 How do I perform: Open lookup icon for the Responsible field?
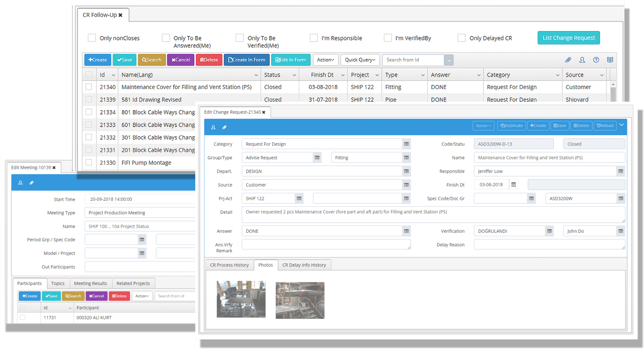pyautogui.click(x=620, y=171)
